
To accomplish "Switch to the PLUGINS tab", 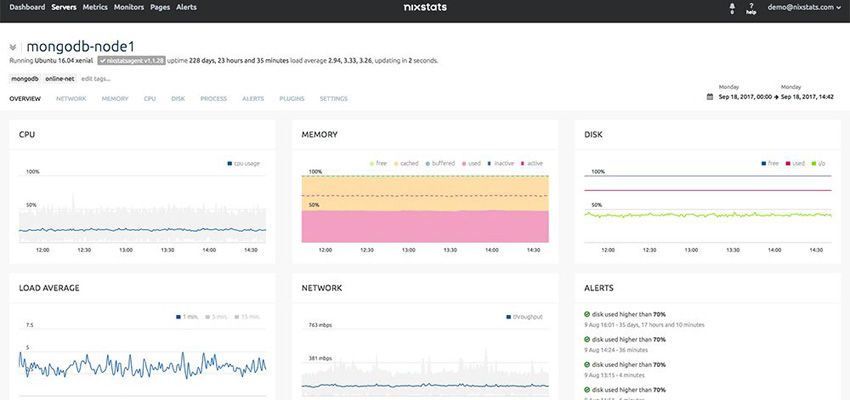I will coord(292,99).
